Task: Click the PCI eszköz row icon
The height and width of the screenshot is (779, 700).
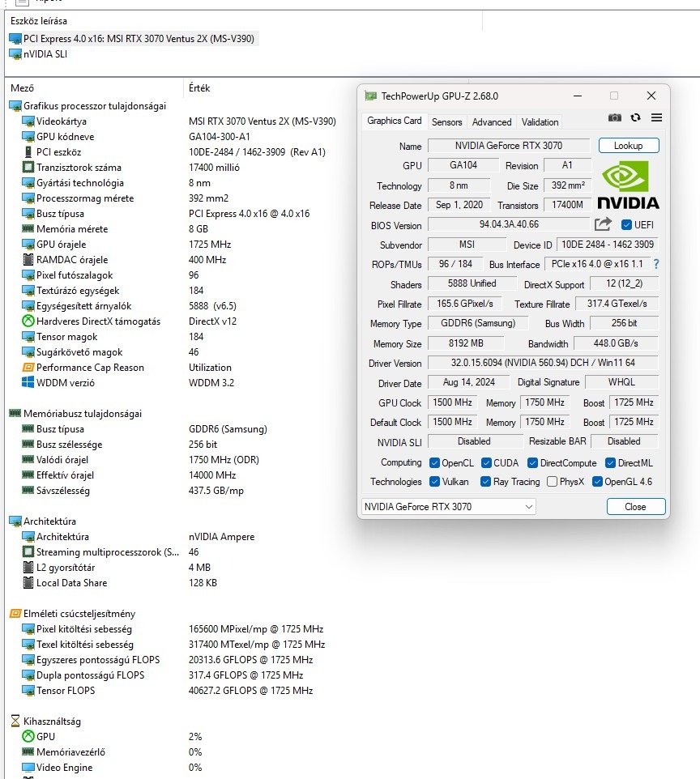Action: pyautogui.click(x=28, y=152)
